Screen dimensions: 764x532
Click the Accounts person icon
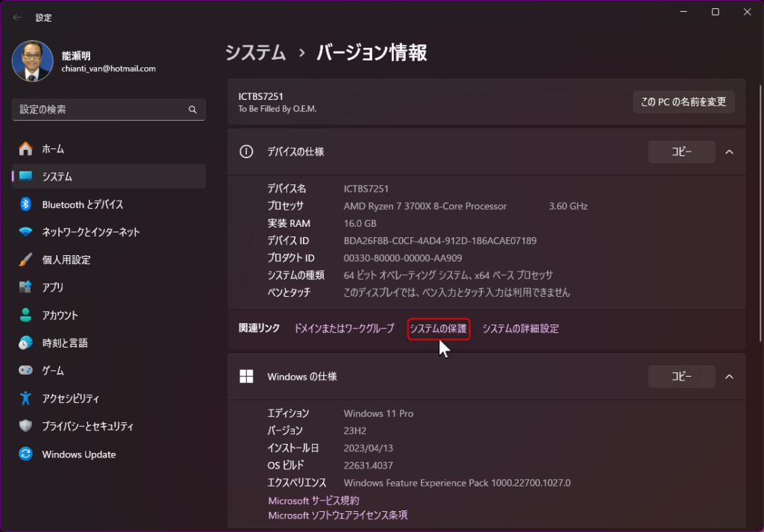tap(25, 315)
